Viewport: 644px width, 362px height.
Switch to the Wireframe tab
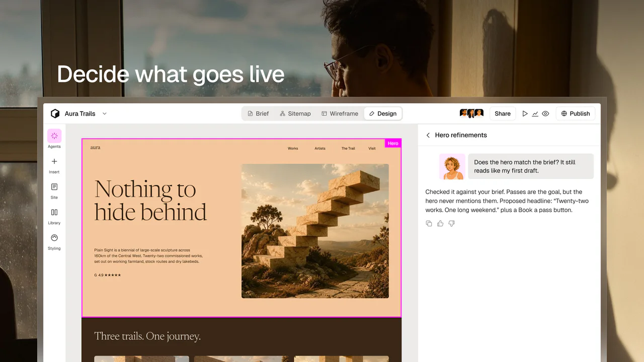pos(340,114)
